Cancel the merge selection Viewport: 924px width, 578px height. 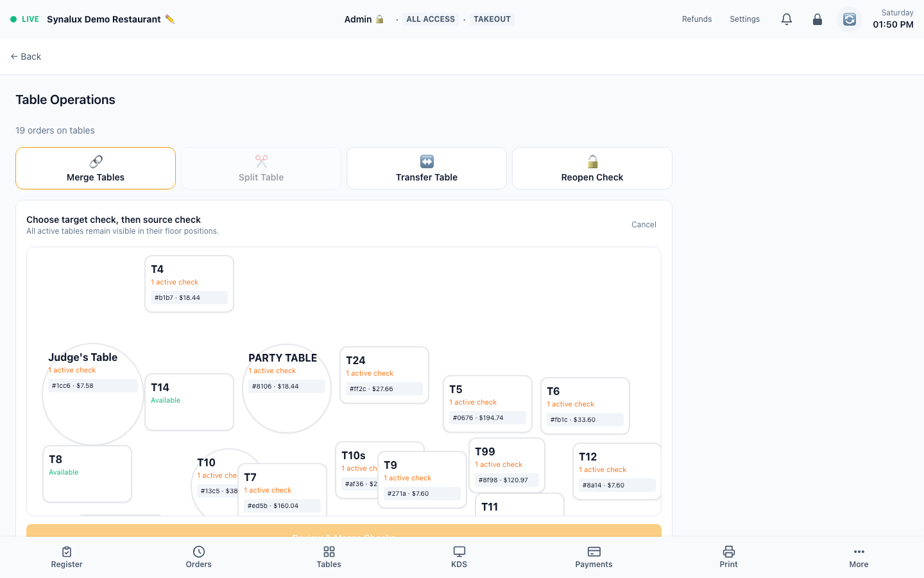click(x=644, y=225)
